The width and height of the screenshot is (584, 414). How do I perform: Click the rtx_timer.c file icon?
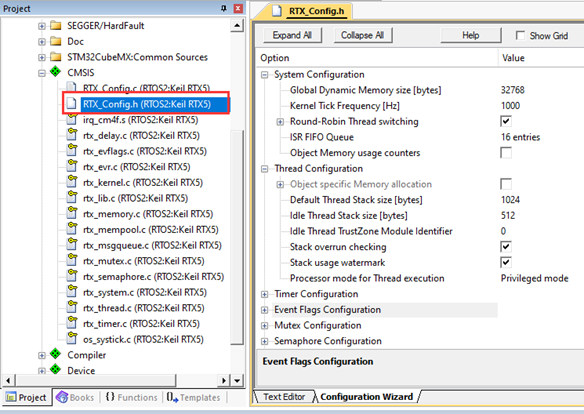pyautogui.click(x=72, y=323)
